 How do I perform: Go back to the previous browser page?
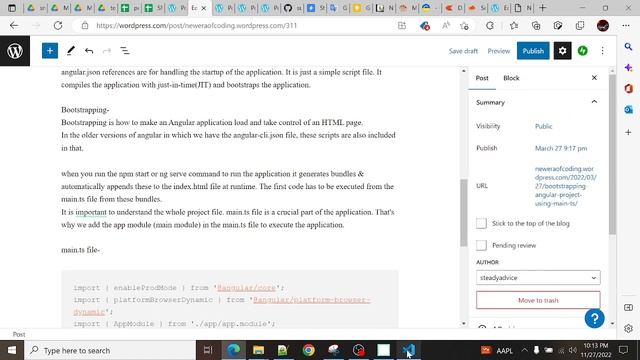point(14,25)
